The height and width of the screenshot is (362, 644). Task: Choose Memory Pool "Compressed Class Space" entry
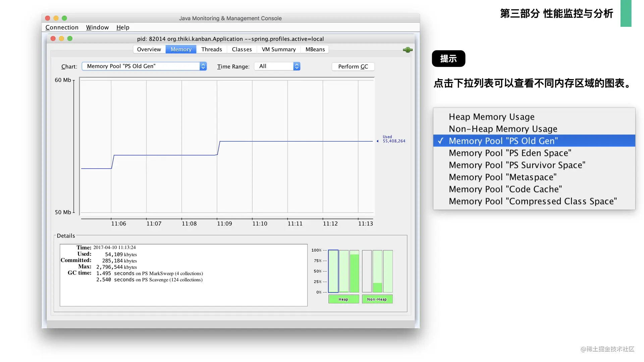click(534, 201)
